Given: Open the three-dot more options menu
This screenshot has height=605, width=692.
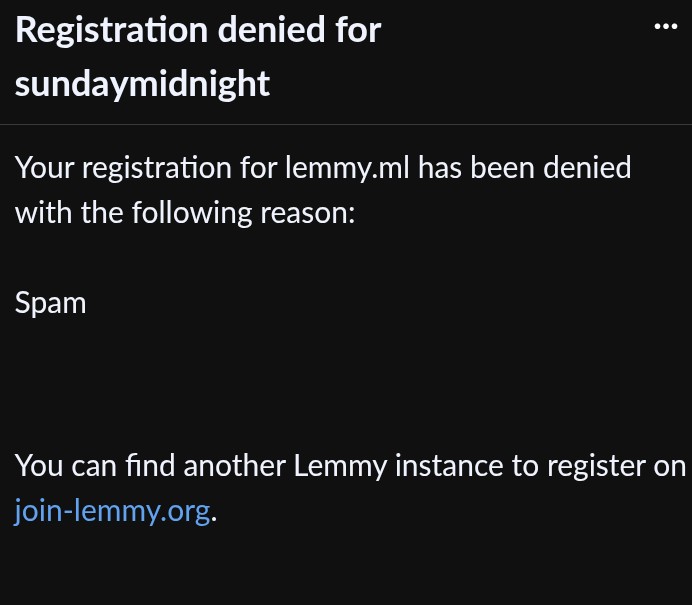Looking at the screenshot, I should pyautogui.click(x=666, y=27).
